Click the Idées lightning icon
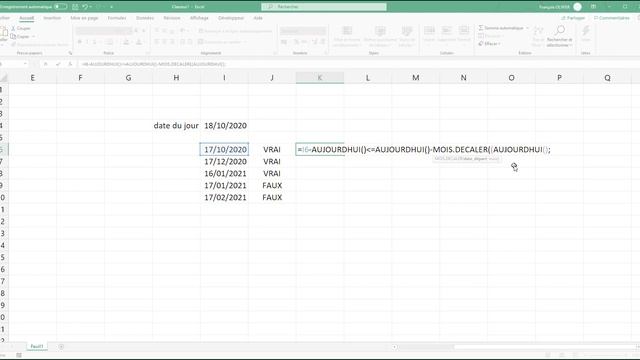The image size is (640, 360). tap(586, 31)
